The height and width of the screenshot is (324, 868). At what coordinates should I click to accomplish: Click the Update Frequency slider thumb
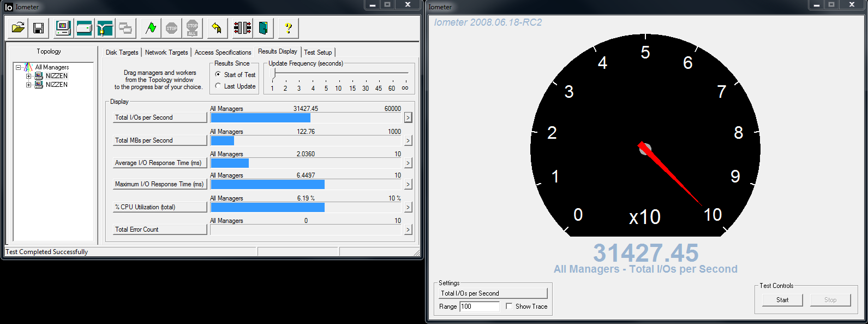274,73
